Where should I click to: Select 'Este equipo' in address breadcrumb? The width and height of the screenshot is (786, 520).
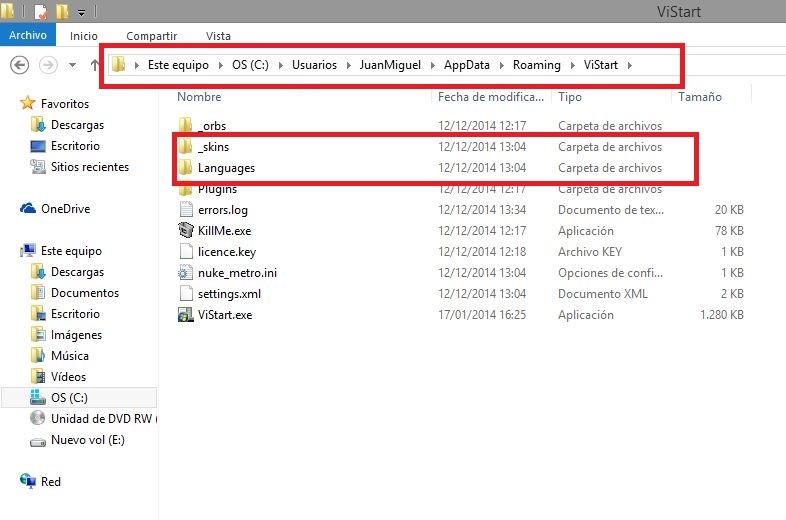point(178,65)
